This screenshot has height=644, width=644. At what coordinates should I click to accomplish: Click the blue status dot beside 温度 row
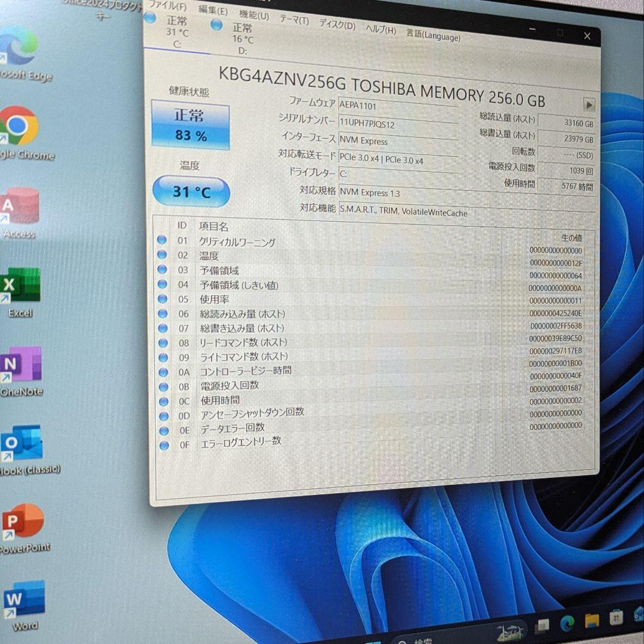tap(162, 253)
